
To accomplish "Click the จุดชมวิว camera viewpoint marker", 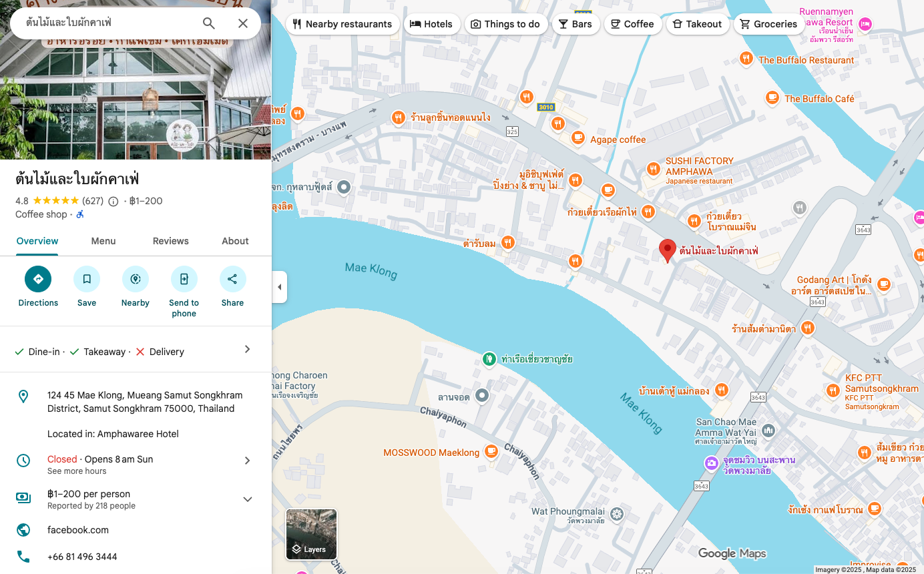I will (712, 463).
